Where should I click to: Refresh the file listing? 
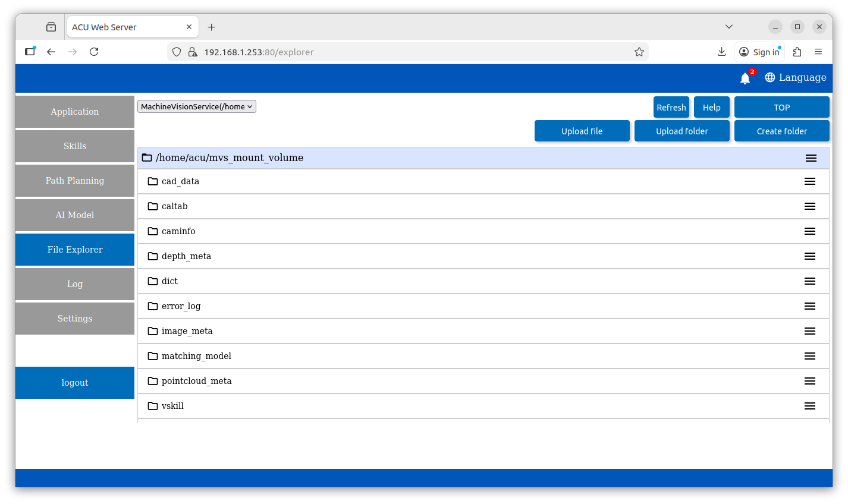671,107
